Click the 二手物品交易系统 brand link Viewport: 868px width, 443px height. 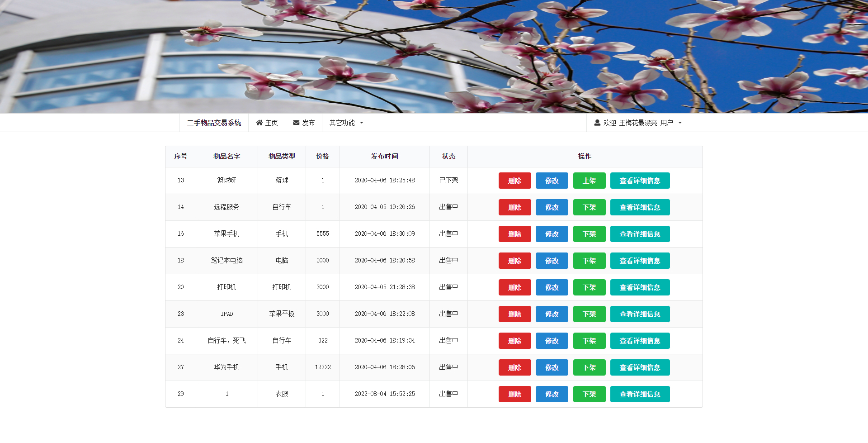point(215,122)
